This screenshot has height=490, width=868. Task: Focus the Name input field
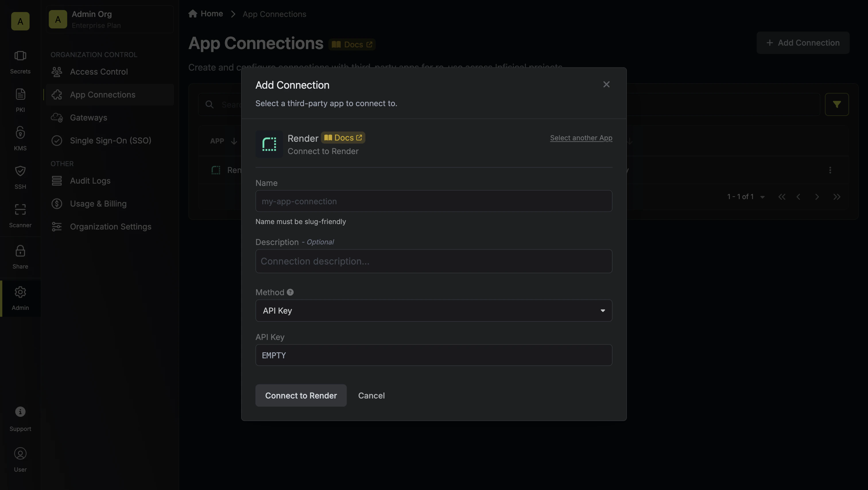click(434, 201)
